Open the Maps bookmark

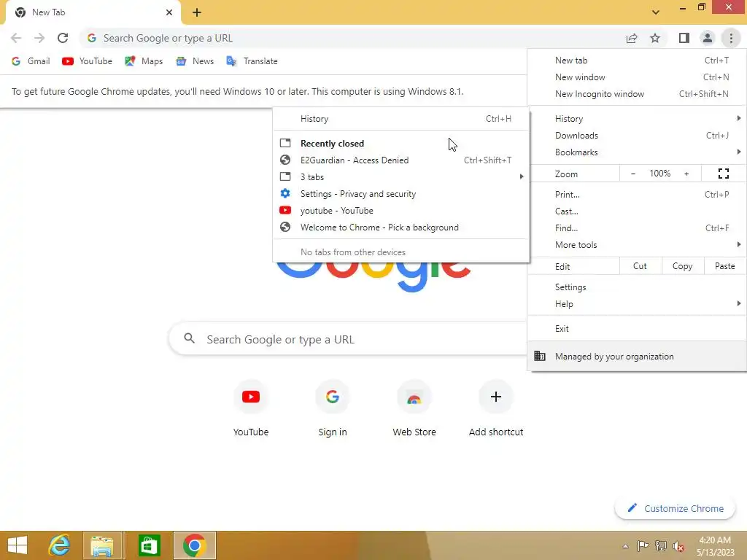144,61
